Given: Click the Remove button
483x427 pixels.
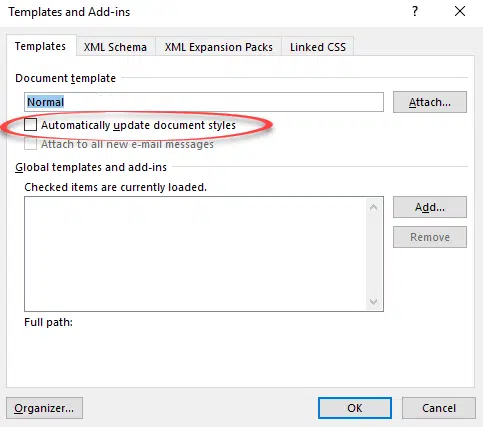Looking at the screenshot, I should pos(430,237).
